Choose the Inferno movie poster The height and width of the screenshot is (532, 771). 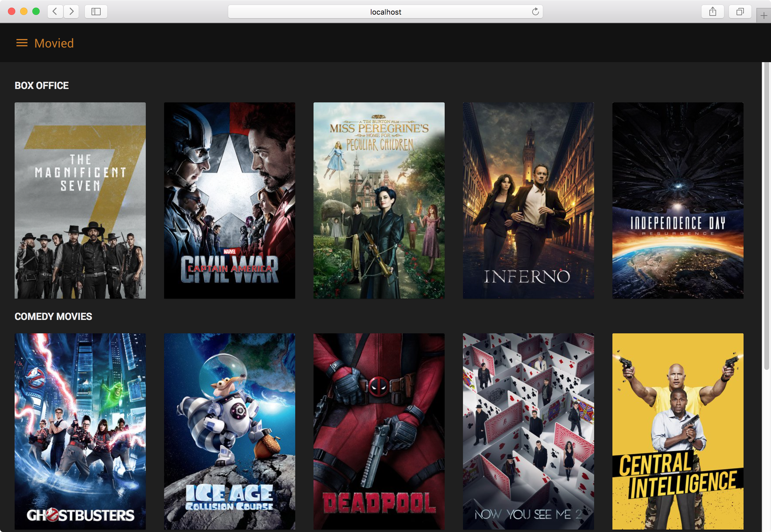[529, 200]
